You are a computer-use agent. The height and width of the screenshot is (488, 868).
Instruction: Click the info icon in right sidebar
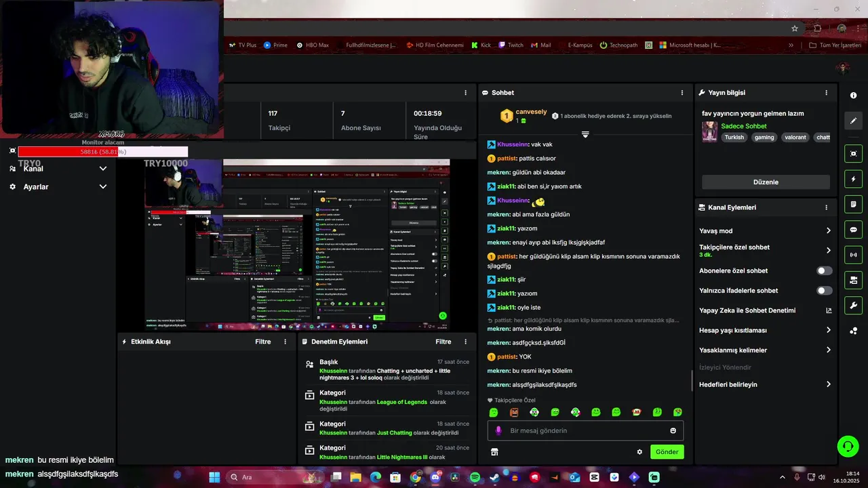(854, 96)
